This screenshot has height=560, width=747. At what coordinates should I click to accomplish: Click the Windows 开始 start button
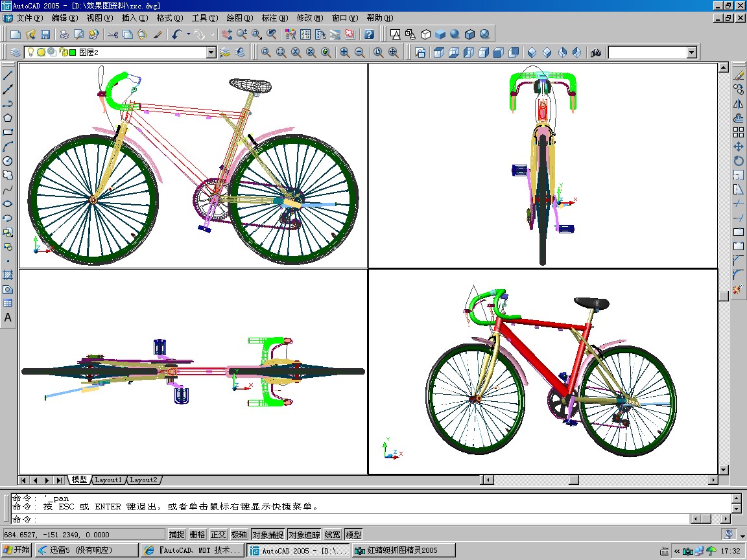[x=17, y=550]
